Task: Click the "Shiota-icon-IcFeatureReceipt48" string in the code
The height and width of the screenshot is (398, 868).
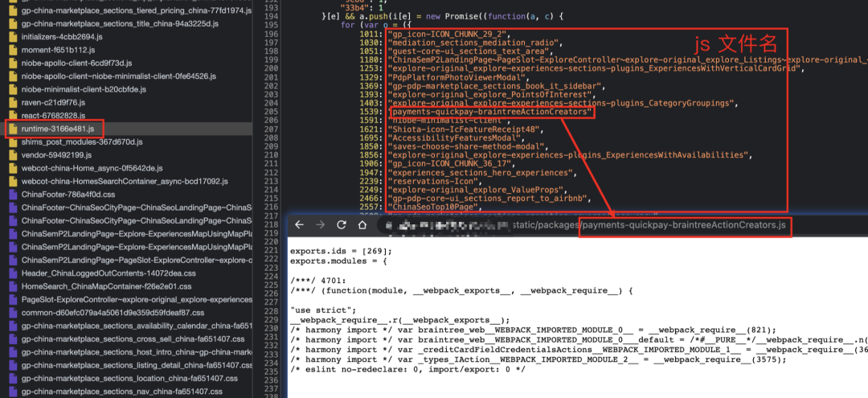Action: [465, 129]
